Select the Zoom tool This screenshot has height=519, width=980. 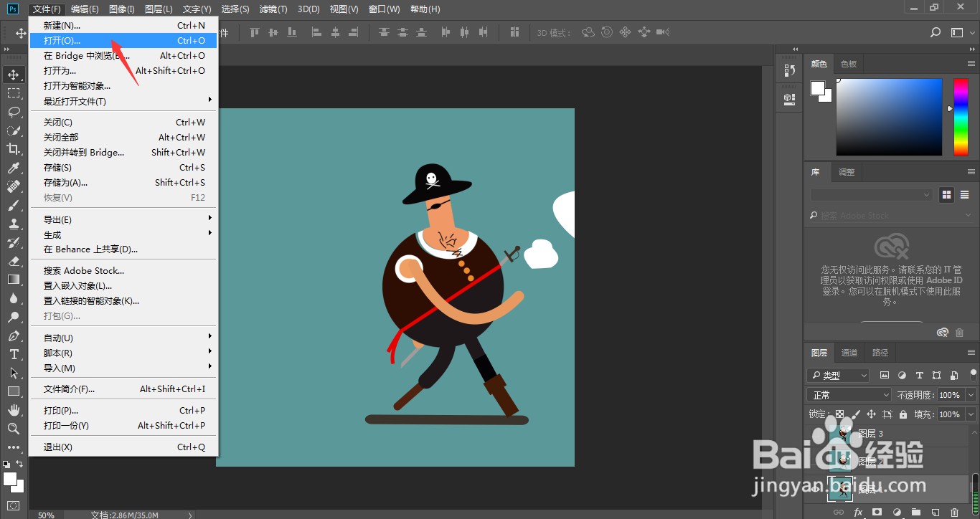[x=14, y=429]
